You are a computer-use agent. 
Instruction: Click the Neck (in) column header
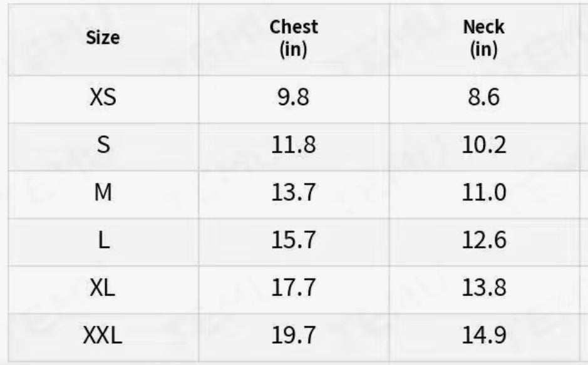pyautogui.click(x=483, y=38)
